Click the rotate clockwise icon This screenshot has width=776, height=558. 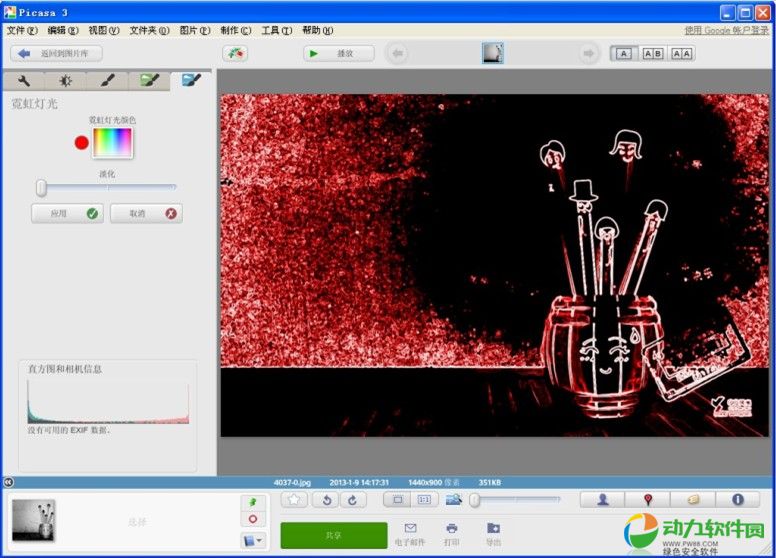pyautogui.click(x=351, y=499)
